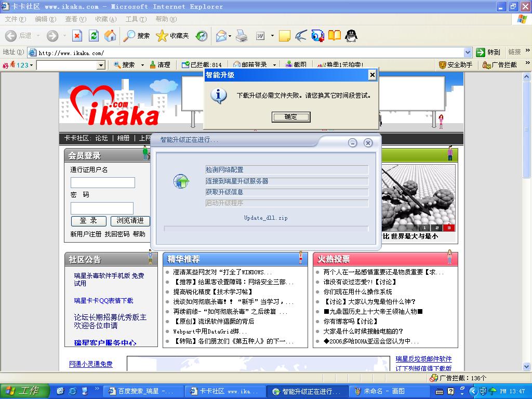
Task: Open the 编辑(E) menu
Action: tap(46, 19)
